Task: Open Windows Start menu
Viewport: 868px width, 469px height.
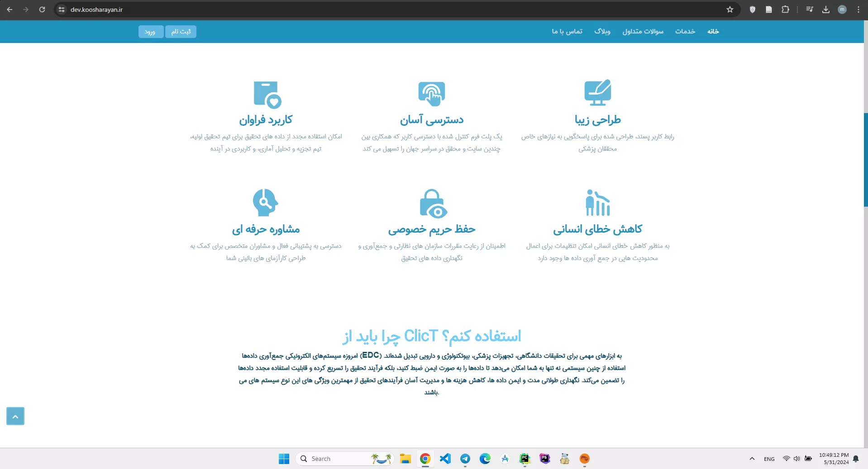Action: point(284,459)
